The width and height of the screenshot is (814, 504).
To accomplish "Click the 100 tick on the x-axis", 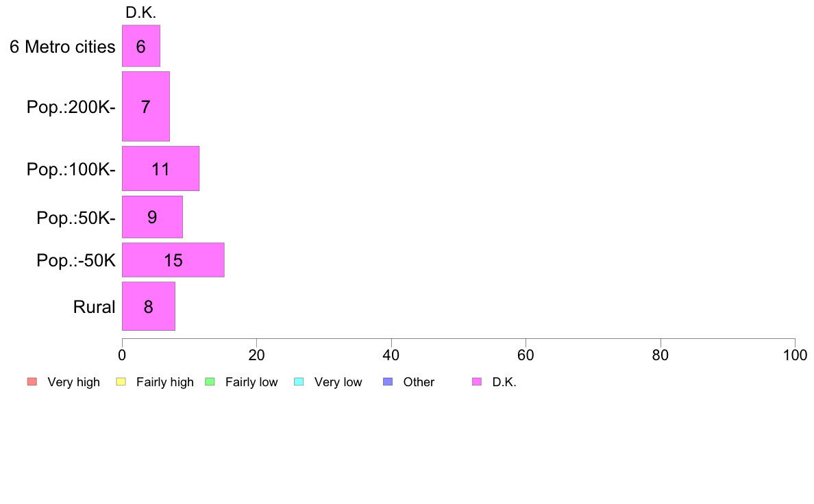I will [x=795, y=355].
